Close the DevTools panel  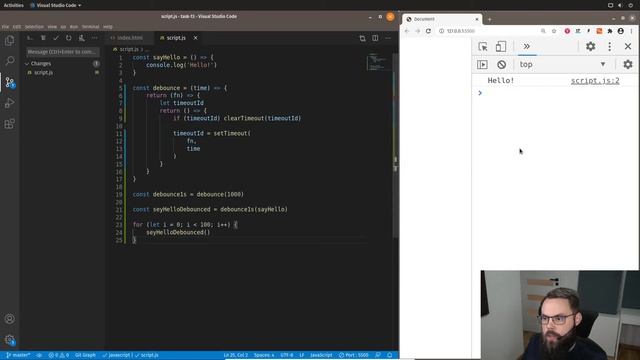[x=628, y=47]
